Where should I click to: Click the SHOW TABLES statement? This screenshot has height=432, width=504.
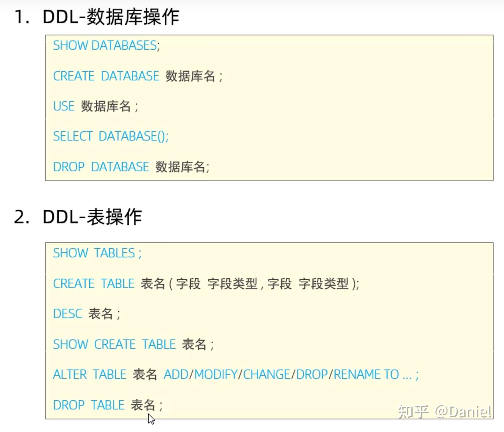[97, 253]
